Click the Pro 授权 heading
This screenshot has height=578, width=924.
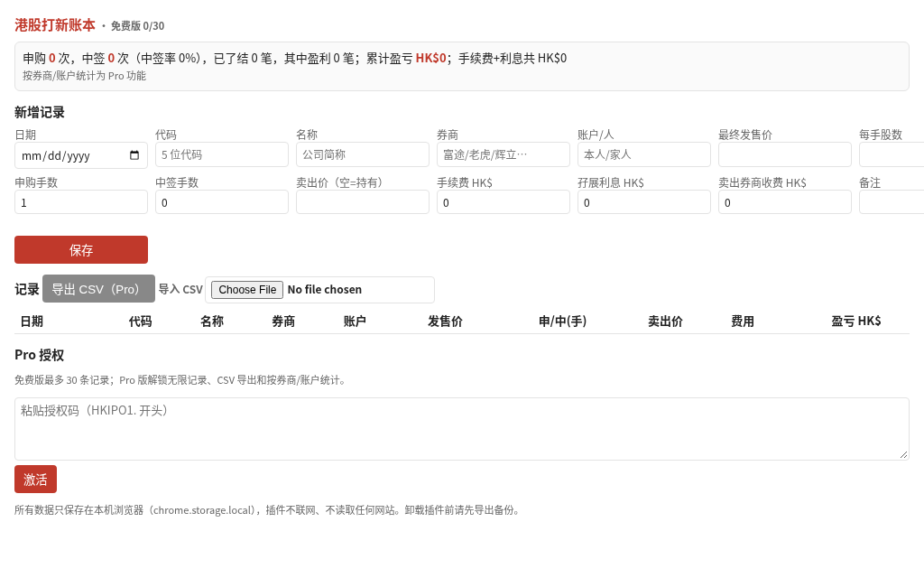click(x=40, y=354)
